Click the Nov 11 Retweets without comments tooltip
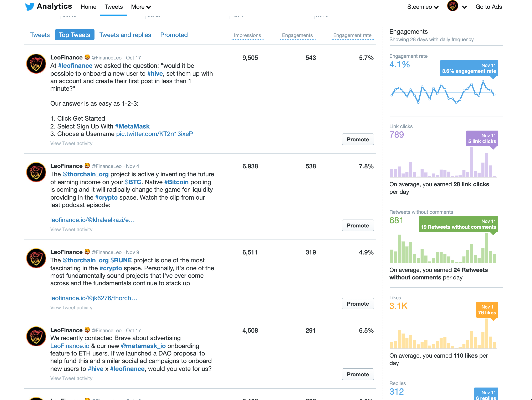Image resolution: width=532 pixels, height=400 pixels. (458, 224)
